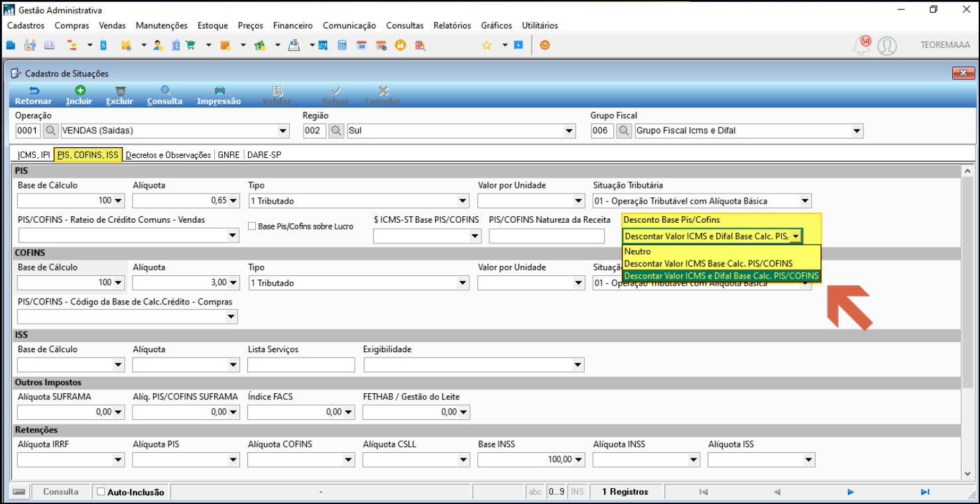
Task: Click the orange hierarchy tree icon
Action: [71, 45]
